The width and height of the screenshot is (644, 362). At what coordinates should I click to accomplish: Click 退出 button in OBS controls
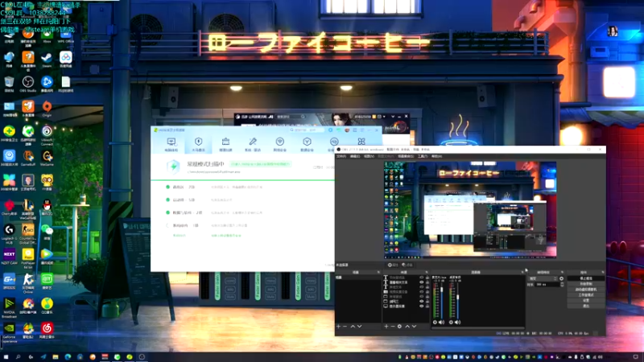click(x=586, y=306)
